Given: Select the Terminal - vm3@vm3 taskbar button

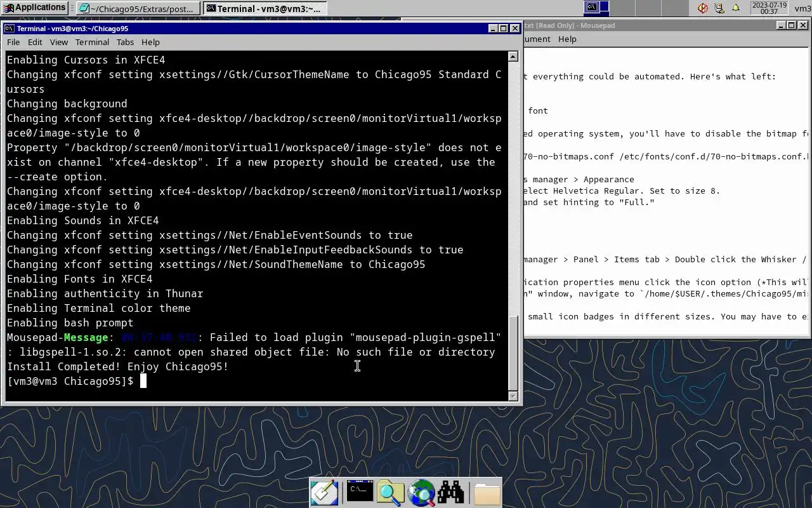Looking at the screenshot, I should pyautogui.click(x=266, y=8).
